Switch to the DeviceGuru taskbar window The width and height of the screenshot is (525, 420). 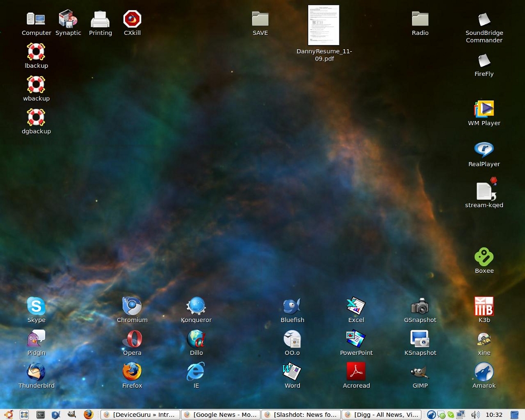click(x=140, y=415)
